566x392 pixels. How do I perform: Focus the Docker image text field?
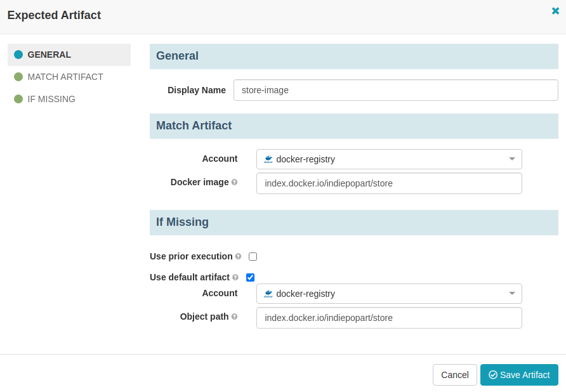point(389,183)
